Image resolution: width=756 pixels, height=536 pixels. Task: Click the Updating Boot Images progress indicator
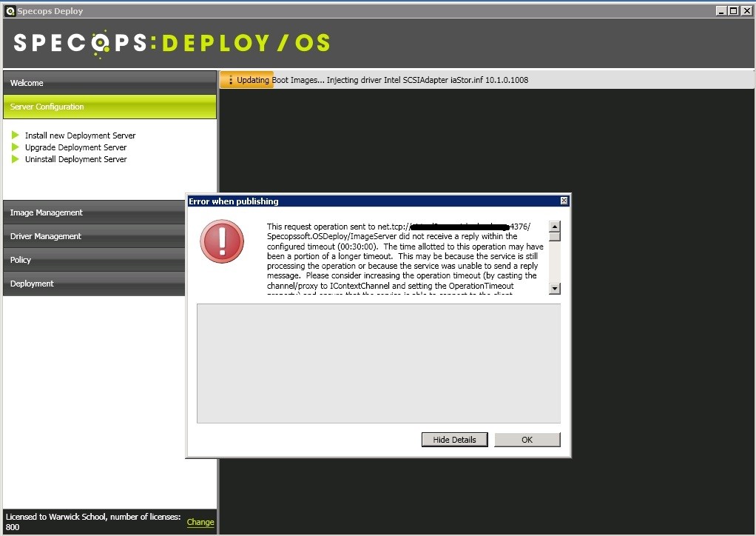[247, 80]
